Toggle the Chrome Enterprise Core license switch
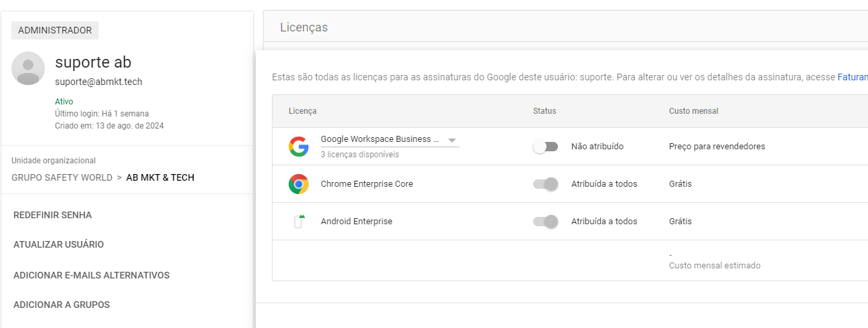This screenshot has height=328, width=868. coord(545,184)
